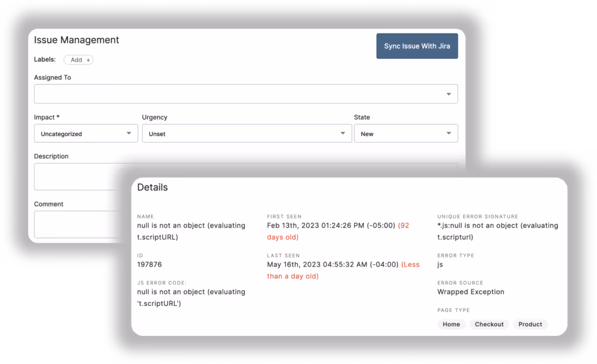Expand the Impact dropdown showing Uncategorized

[x=85, y=133]
